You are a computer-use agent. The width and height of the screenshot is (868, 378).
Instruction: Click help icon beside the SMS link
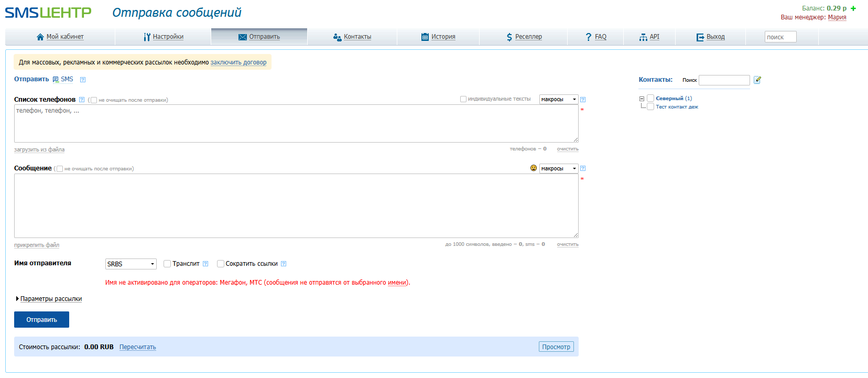tap(83, 80)
